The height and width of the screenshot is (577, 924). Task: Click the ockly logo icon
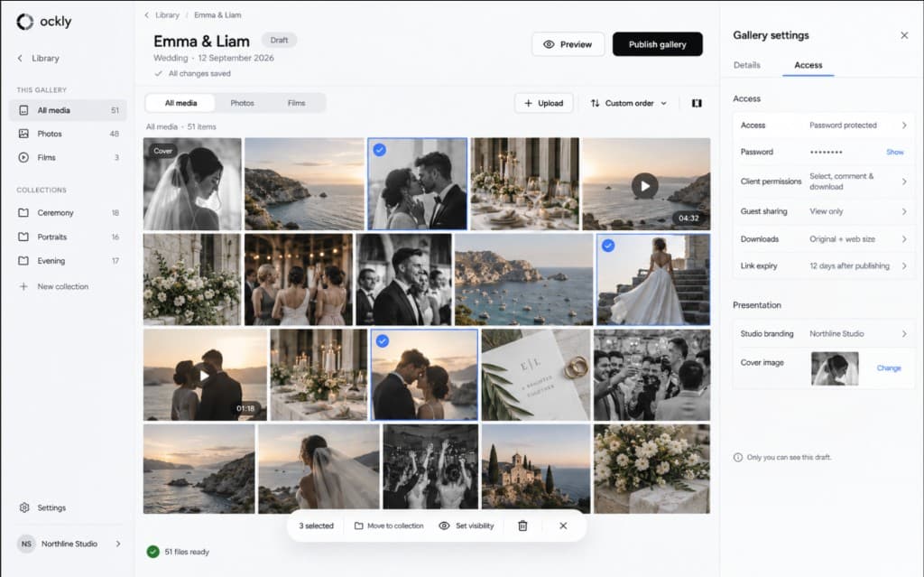pyautogui.click(x=24, y=22)
